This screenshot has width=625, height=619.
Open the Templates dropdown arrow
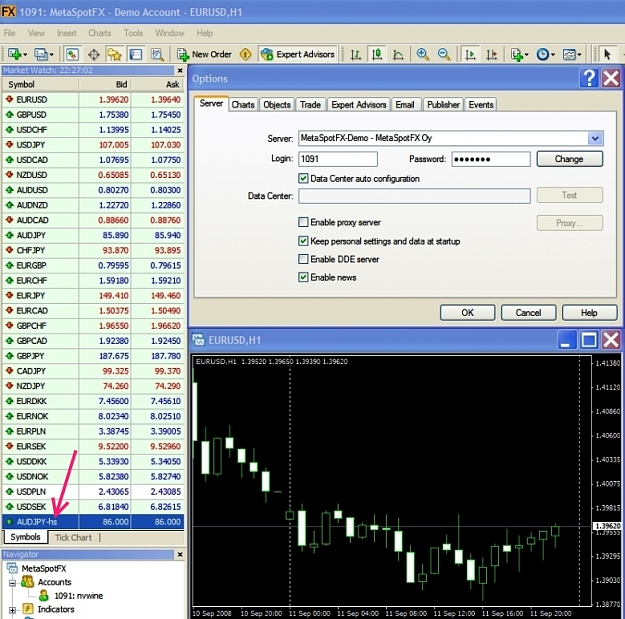[x=579, y=55]
